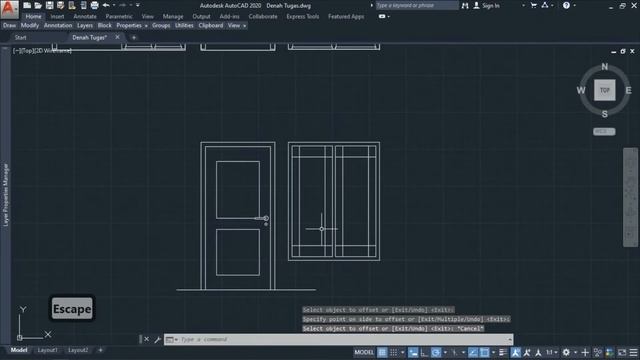Open Workspace Switching gear icon

click(x=566, y=352)
